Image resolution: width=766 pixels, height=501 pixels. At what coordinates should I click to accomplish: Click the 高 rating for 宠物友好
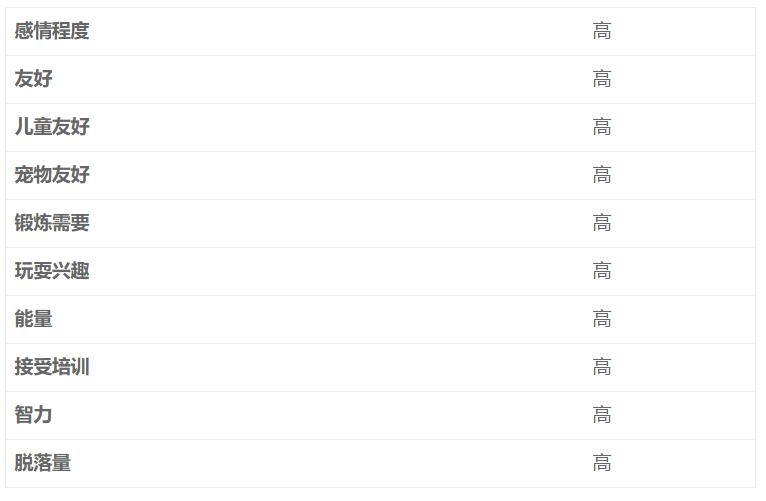(602, 175)
